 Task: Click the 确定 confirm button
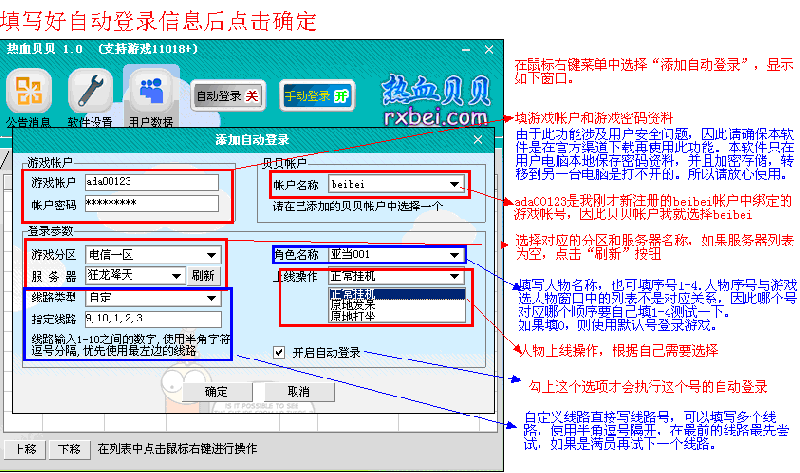coord(214,391)
